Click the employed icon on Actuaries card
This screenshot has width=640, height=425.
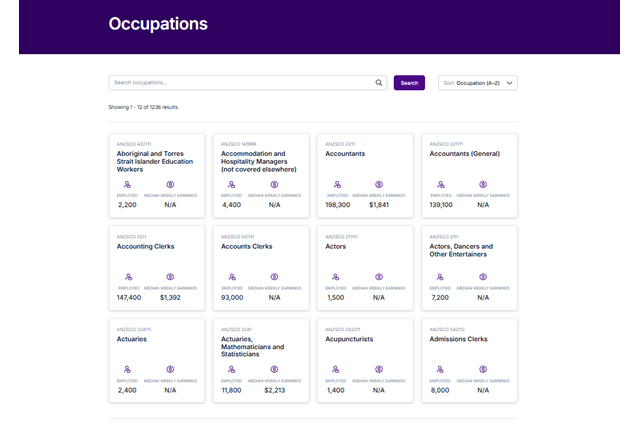tap(127, 369)
